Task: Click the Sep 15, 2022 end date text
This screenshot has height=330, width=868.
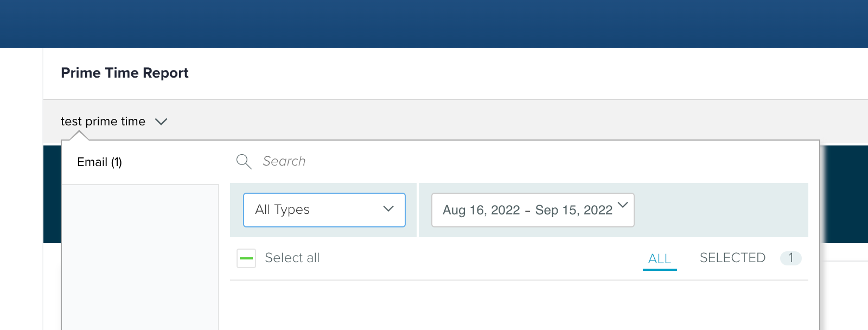Action: [x=573, y=210]
